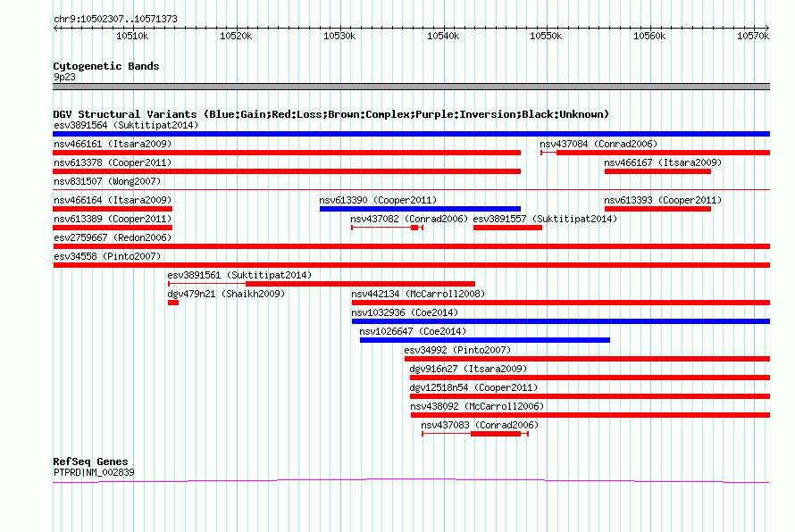Viewport: 795px width, 532px height.
Task: Click the gray 9p23 cytogenetic band bar
Action: (411, 87)
